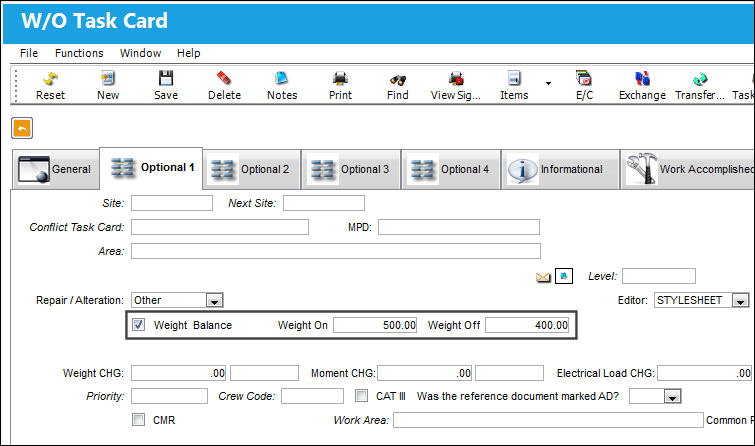Click into the Work Area field

pos(548,420)
